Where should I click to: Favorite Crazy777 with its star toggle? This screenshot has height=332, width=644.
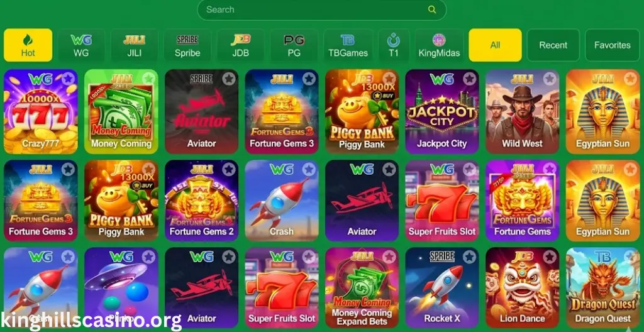tap(68, 79)
